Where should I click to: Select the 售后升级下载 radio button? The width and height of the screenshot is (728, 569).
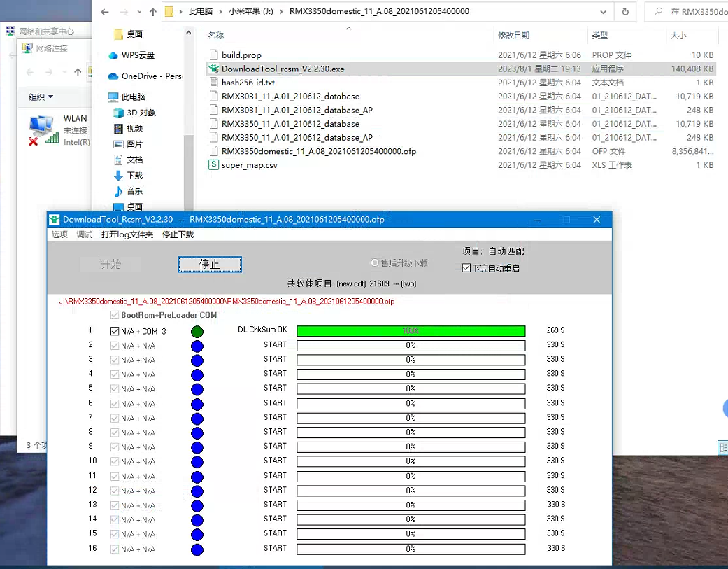pos(375,263)
